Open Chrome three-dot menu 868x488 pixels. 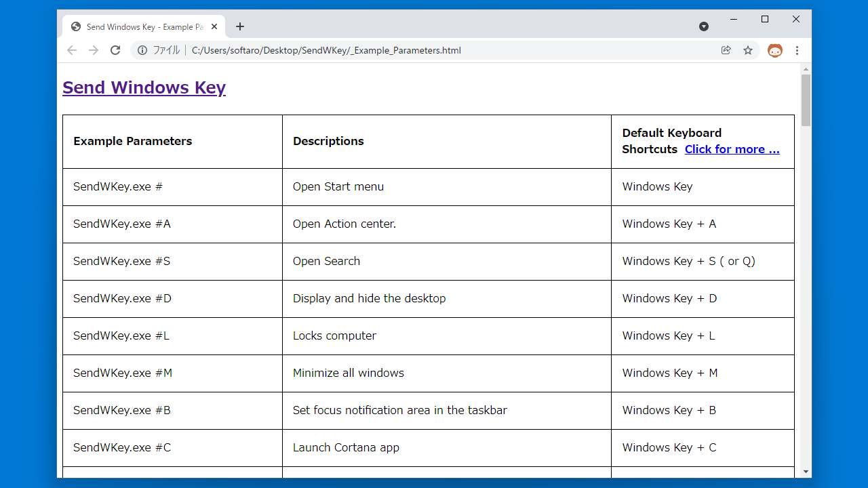point(797,50)
